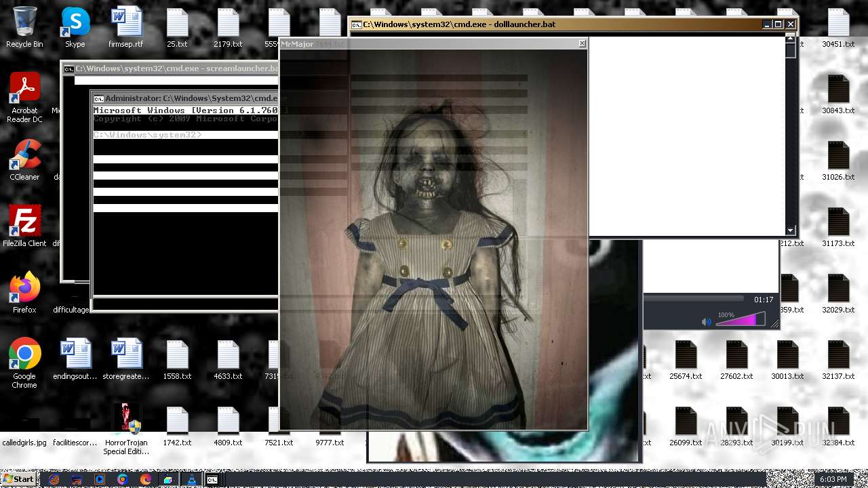This screenshot has width=868, height=488.
Task: Select the 26099.txt file icon
Action: pyautogui.click(x=686, y=426)
